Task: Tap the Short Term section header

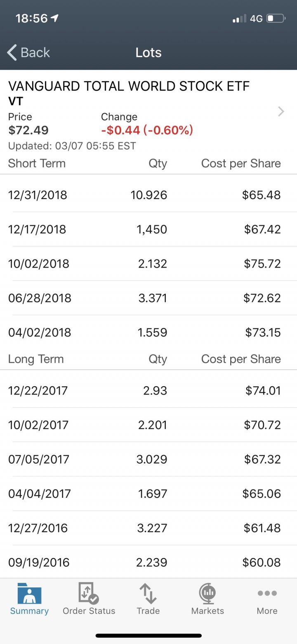Action: [x=37, y=163]
